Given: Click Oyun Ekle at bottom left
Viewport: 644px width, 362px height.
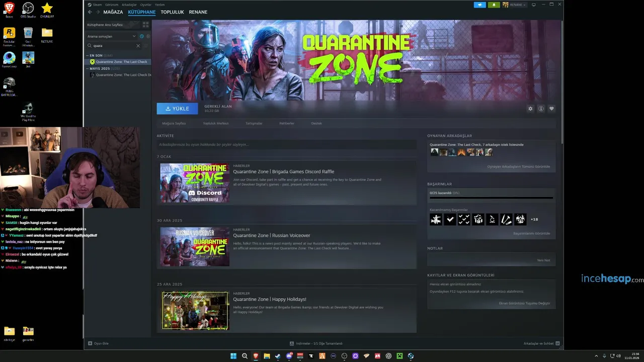Looking at the screenshot, I should click(98, 343).
